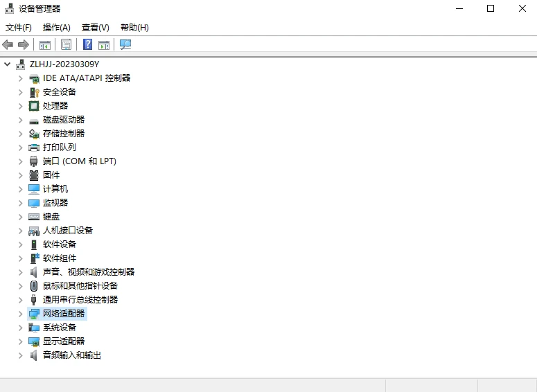Click the 打印队列 printer icon
Image resolution: width=537 pixels, height=392 pixels.
(x=34, y=148)
